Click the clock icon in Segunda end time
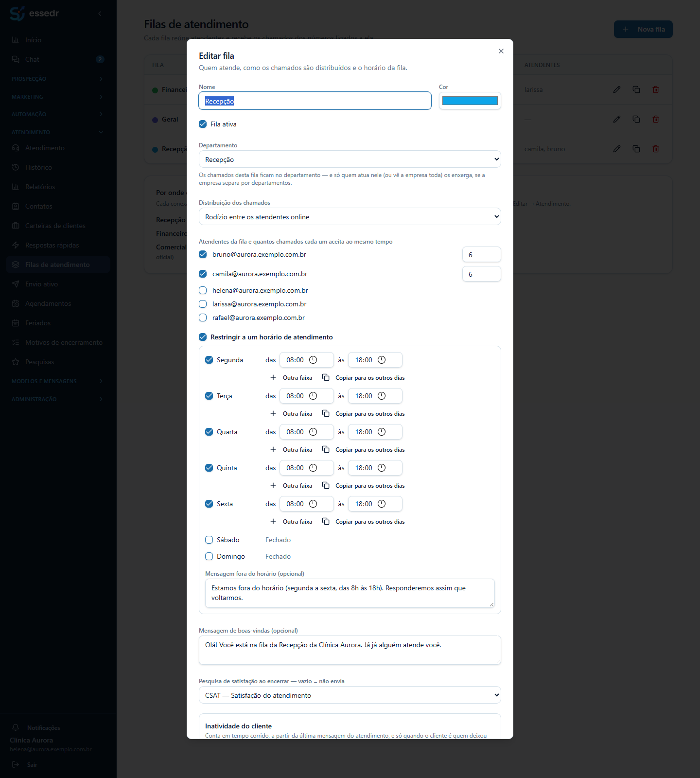Image resolution: width=700 pixels, height=778 pixels. coord(382,360)
